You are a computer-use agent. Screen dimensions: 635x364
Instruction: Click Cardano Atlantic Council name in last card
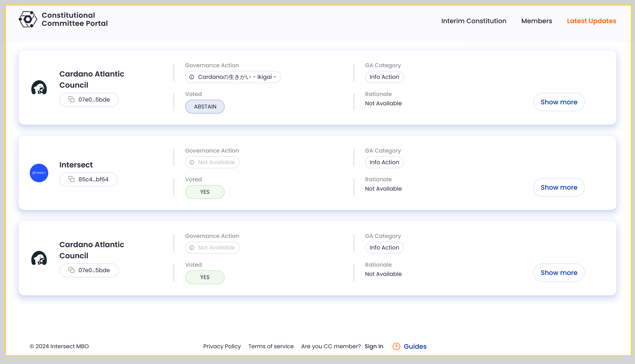(x=92, y=250)
